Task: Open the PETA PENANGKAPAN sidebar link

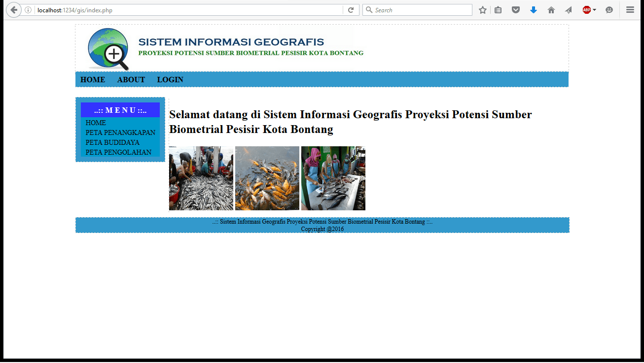Action: click(120, 132)
